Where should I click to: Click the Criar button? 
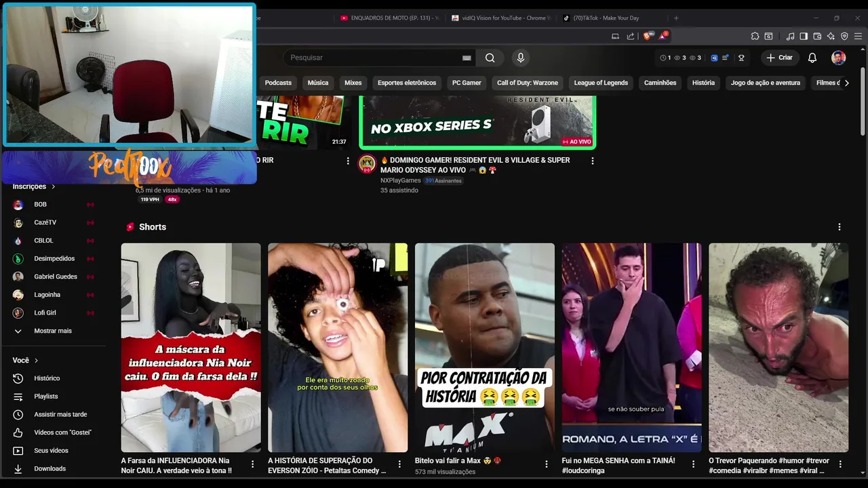[x=780, y=58]
